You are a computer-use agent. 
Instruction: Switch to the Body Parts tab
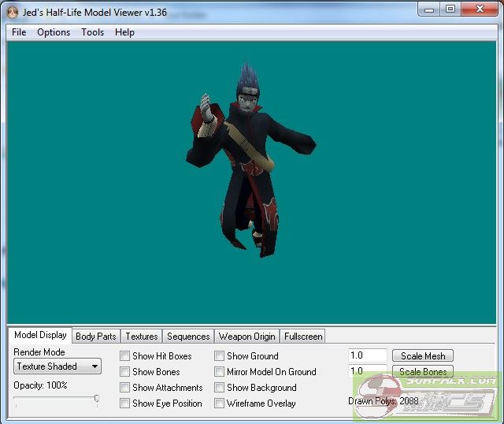95,337
